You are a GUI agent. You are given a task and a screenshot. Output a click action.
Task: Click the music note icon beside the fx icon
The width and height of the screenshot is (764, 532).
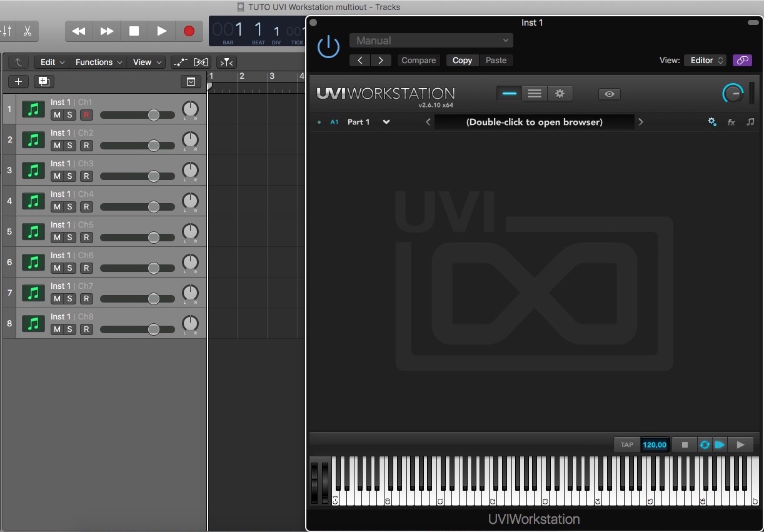pyautogui.click(x=750, y=122)
